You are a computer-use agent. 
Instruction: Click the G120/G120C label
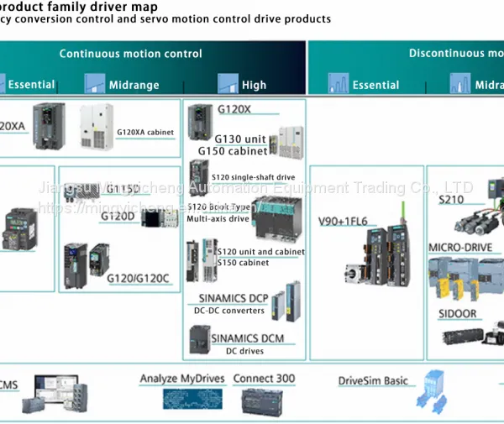point(138,279)
